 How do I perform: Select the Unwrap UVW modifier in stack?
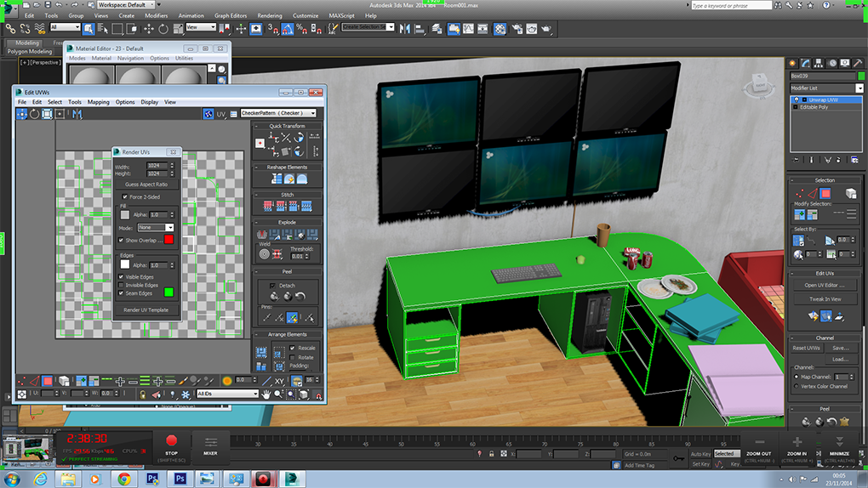pos(824,99)
